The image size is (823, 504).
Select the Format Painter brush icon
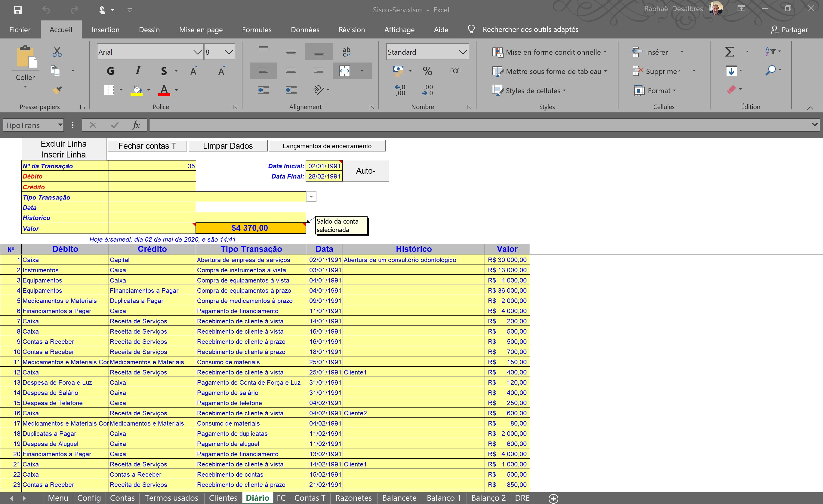[x=57, y=90]
